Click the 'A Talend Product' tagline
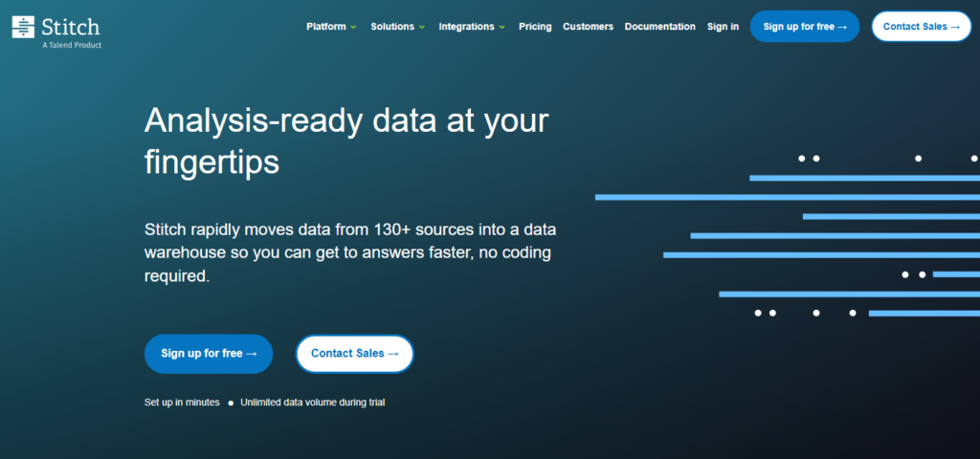Image resolution: width=980 pixels, height=459 pixels. coord(72,45)
